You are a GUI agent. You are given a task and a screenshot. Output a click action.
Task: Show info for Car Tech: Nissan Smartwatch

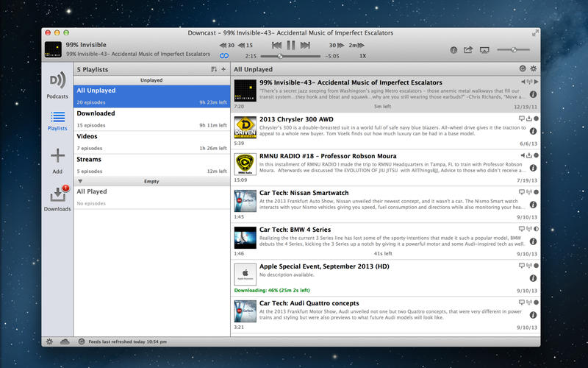(533, 205)
